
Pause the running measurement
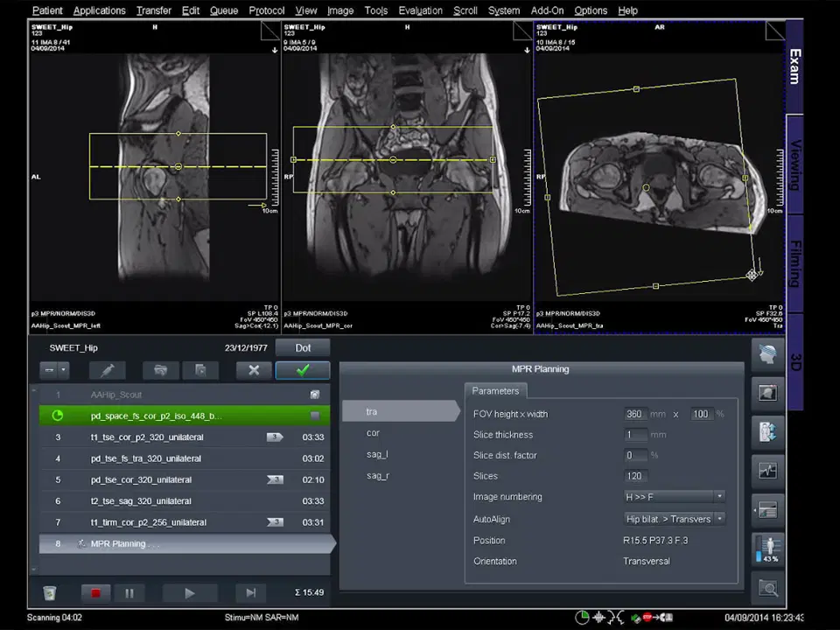tap(129, 593)
